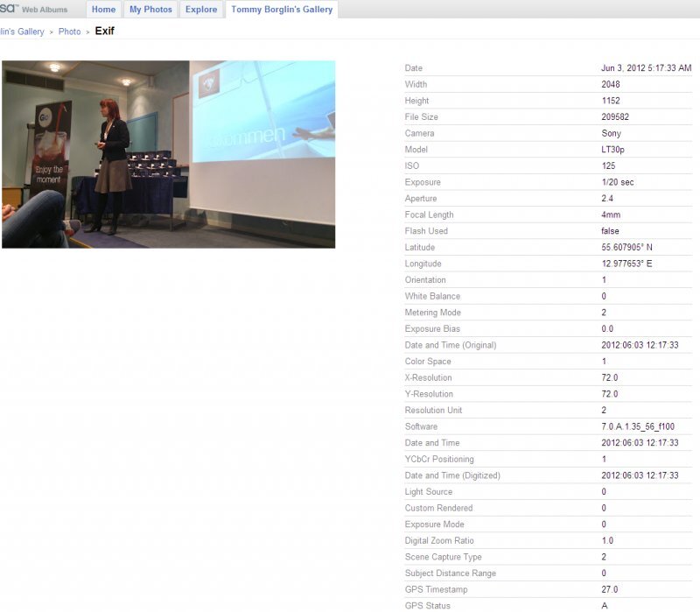Click the Photo breadcrumb link
Image resolution: width=700 pixels, height=612 pixels.
(69, 32)
